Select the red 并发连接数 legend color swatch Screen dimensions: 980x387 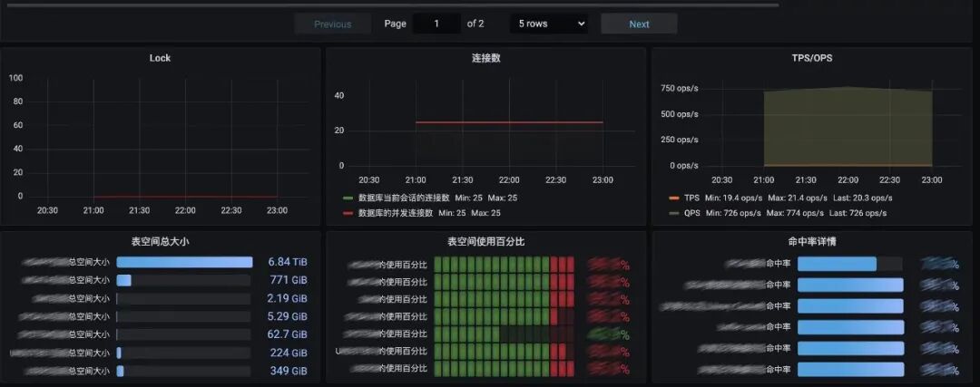(x=348, y=213)
